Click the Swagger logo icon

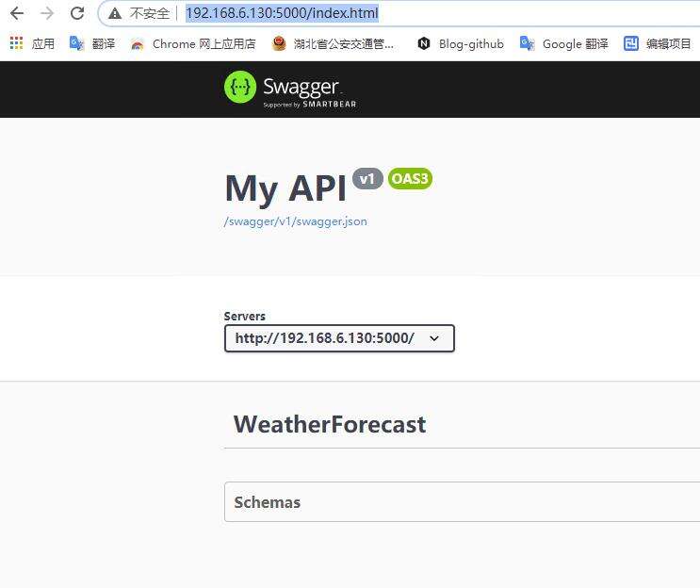pos(240,88)
